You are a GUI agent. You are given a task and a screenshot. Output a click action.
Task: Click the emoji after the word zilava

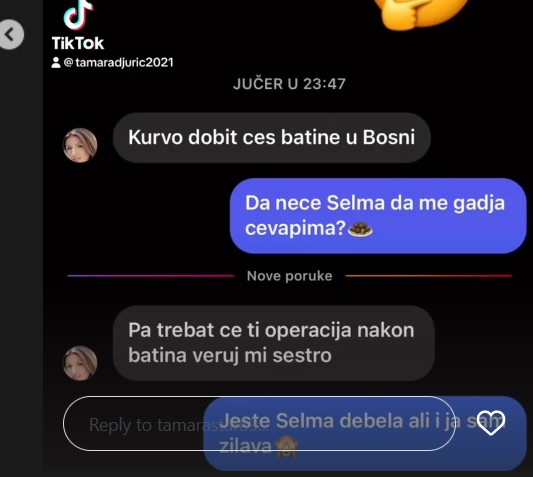(x=287, y=447)
